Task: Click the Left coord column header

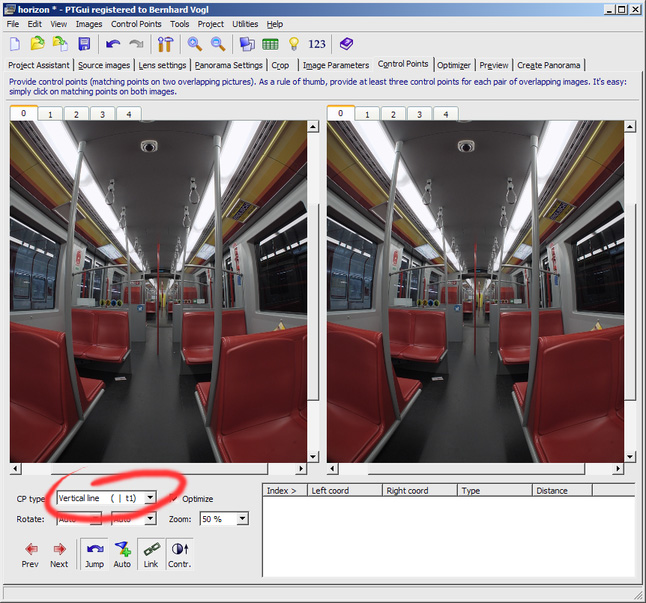Action: pyautogui.click(x=342, y=491)
